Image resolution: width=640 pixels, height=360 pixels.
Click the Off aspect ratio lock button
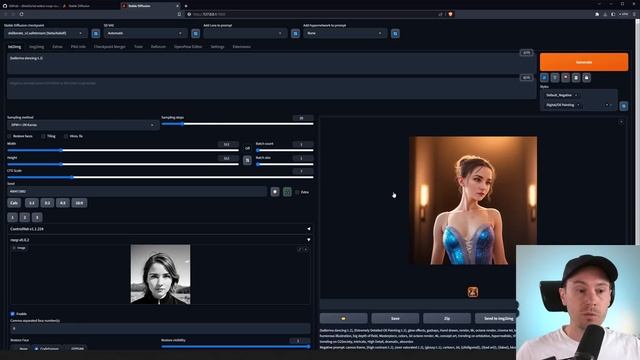(x=247, y=148)
